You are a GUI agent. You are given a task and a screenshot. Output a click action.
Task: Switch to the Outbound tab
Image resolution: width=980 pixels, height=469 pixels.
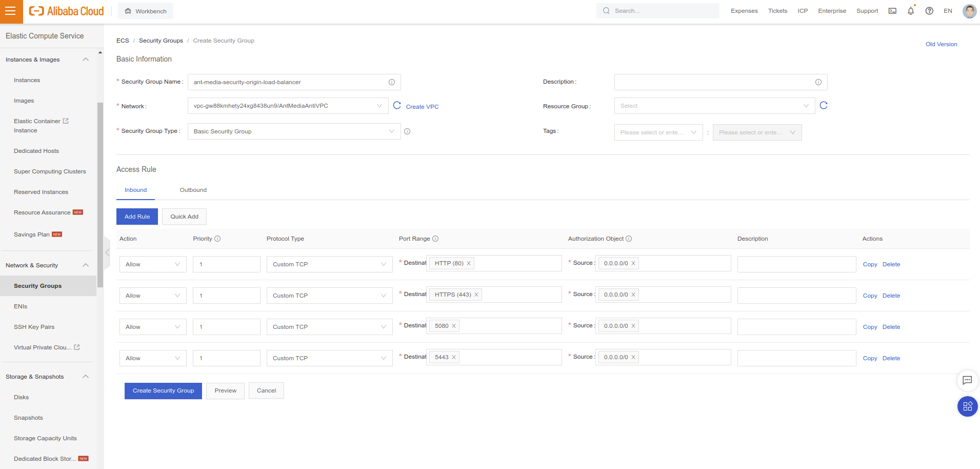[x=193, y=190]
